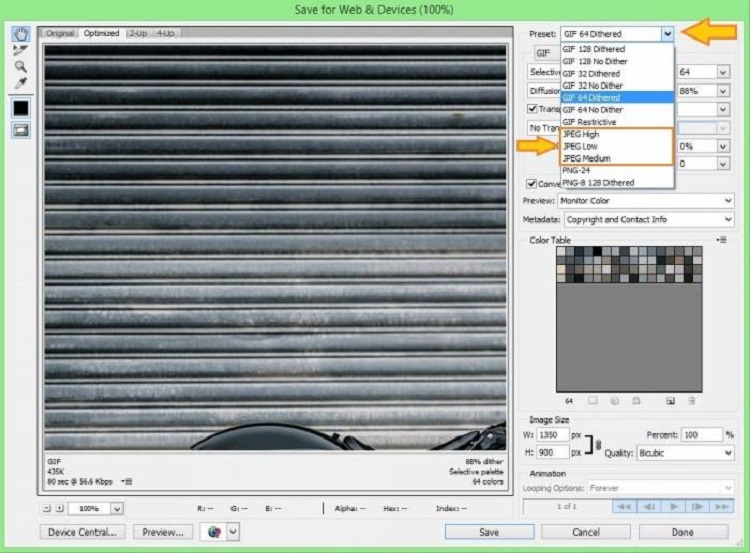Click the zoom in plus button
The width and height of the screenshot is (750, 553).
(59, 508)
